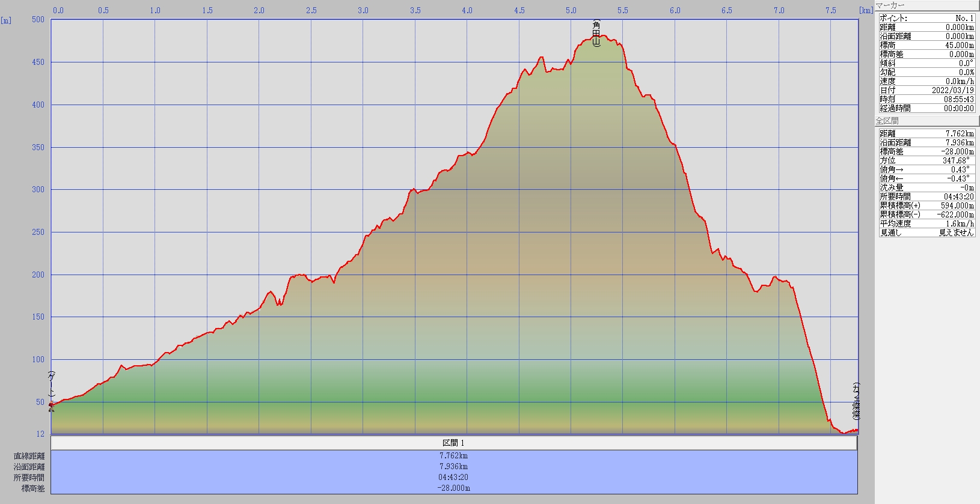Click the 直線距離 7.762km section row
The image size is (980, 504).
(454, 456)
